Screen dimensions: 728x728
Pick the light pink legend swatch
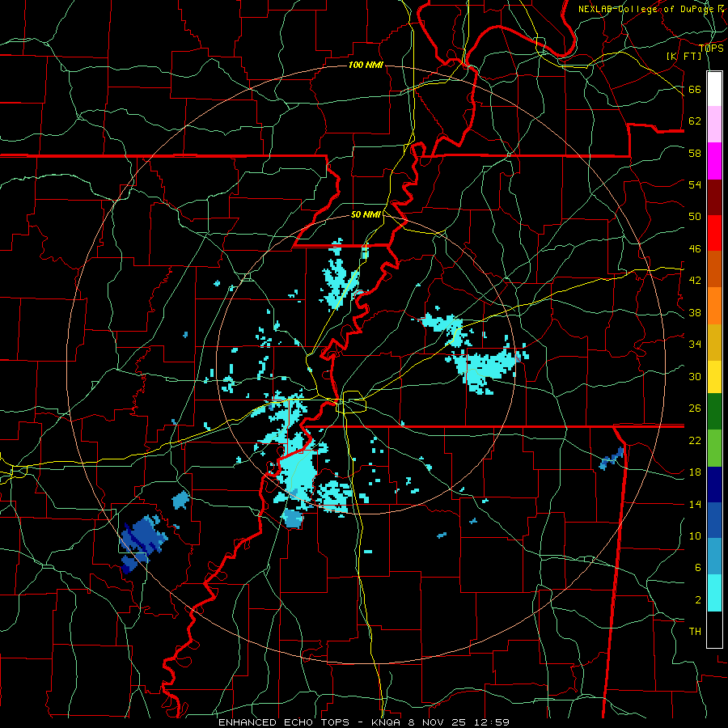(x=714, y=124)
